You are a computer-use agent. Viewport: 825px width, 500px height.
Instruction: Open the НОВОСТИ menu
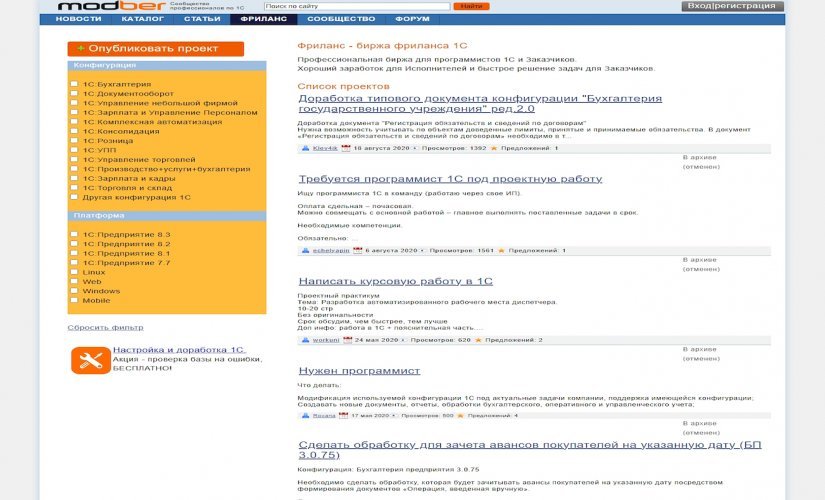[x=78, y=19]
